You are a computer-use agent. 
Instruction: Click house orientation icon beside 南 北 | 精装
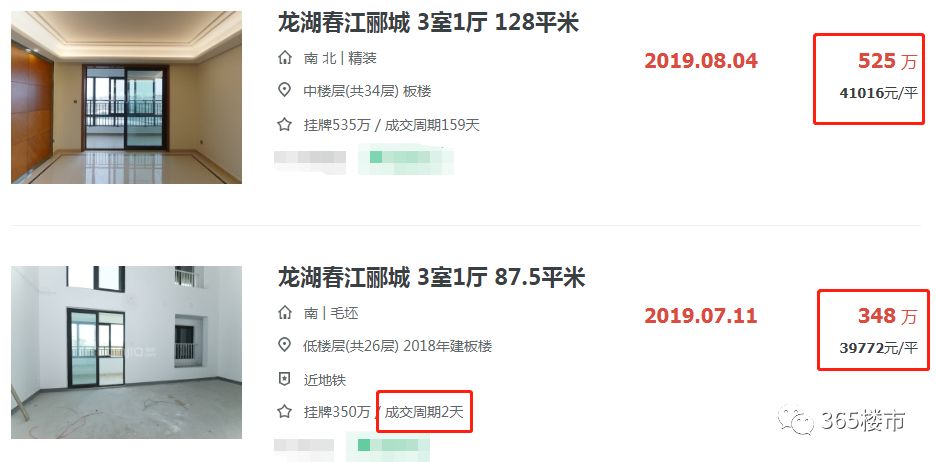point(285,58)
